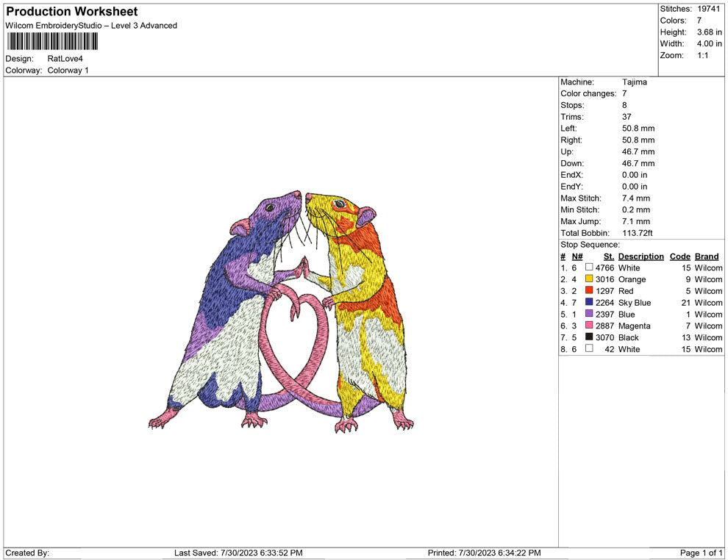
Task: Click the EndX value '0.00 in'
Action: (x=635, y=175)
